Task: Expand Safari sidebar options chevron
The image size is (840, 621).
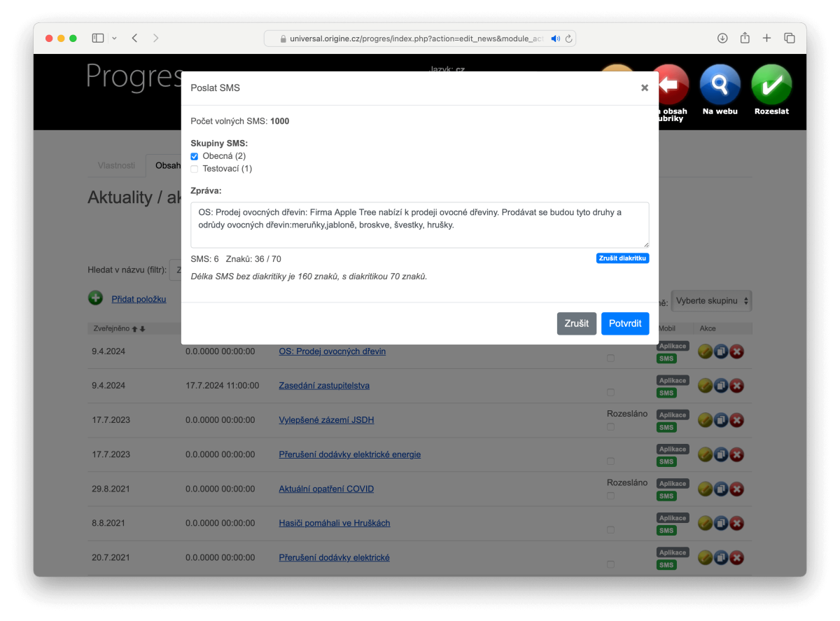Action: [114, 38]
